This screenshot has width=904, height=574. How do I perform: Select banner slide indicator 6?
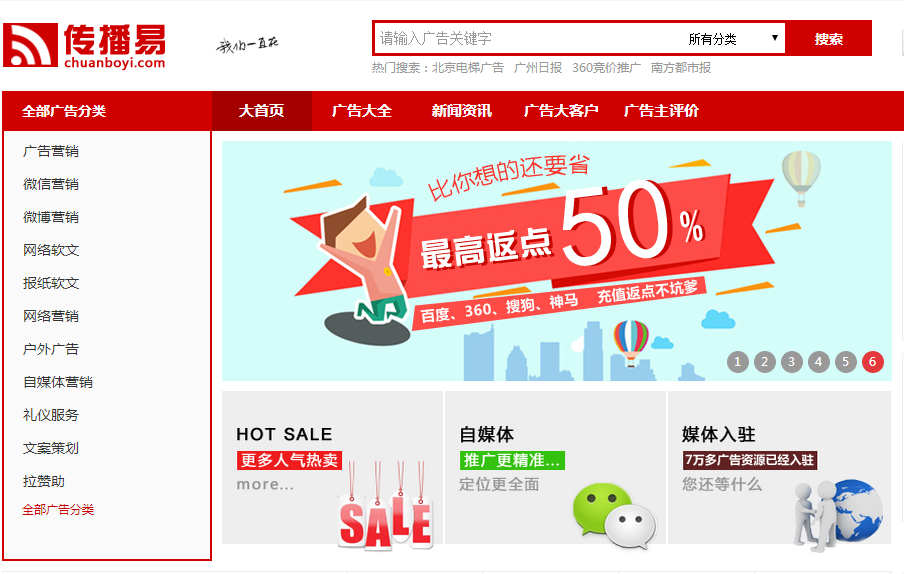coord(872,362)
